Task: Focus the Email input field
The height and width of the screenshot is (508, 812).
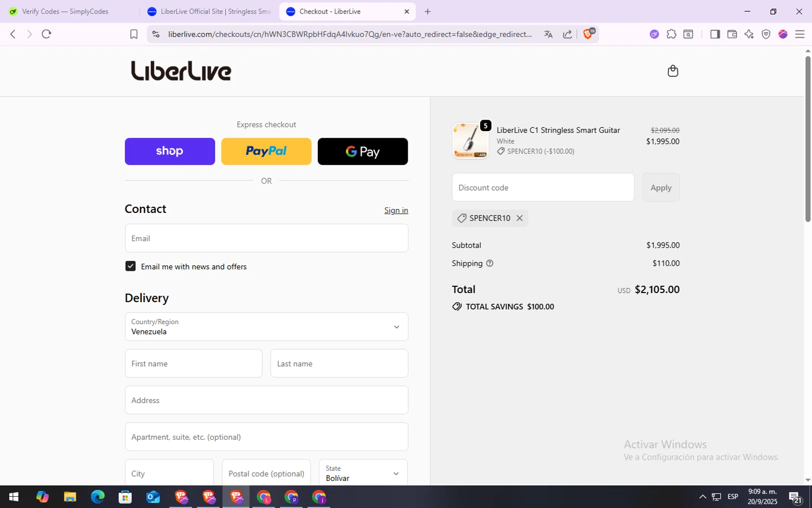Action: (266, 238)
